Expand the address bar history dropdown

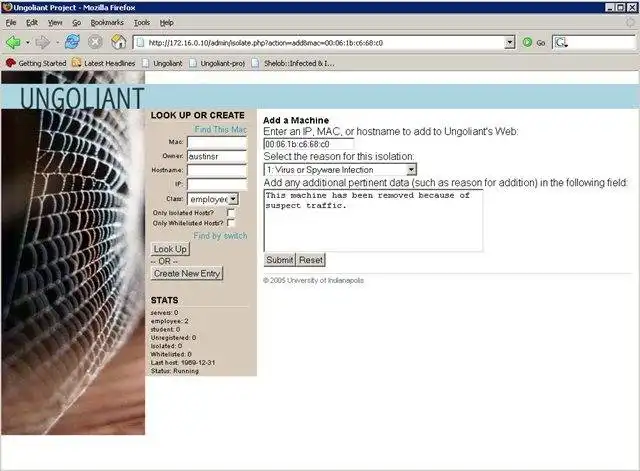(509, 42)
